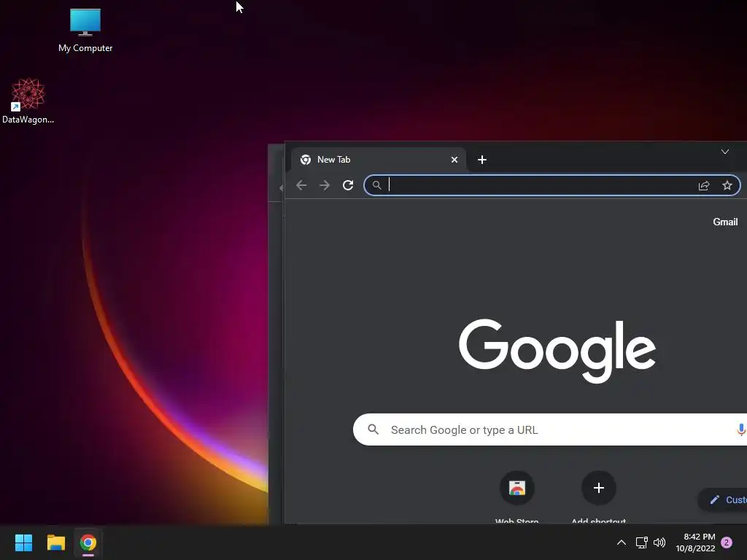This screenshot has width=747, height=560.
Task: Show hidden icons in system tray
Action: click(x=622, y=542)
